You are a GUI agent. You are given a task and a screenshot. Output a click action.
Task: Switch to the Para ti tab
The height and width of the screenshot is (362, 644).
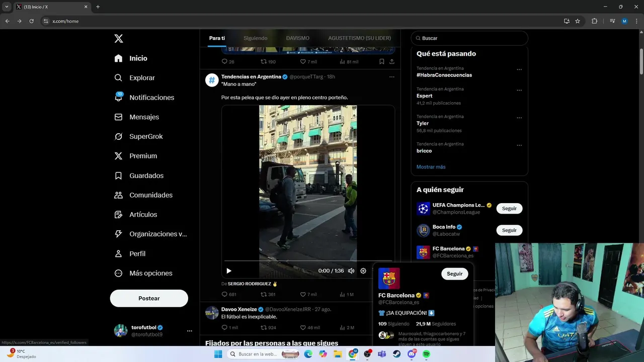click(217, 38)
